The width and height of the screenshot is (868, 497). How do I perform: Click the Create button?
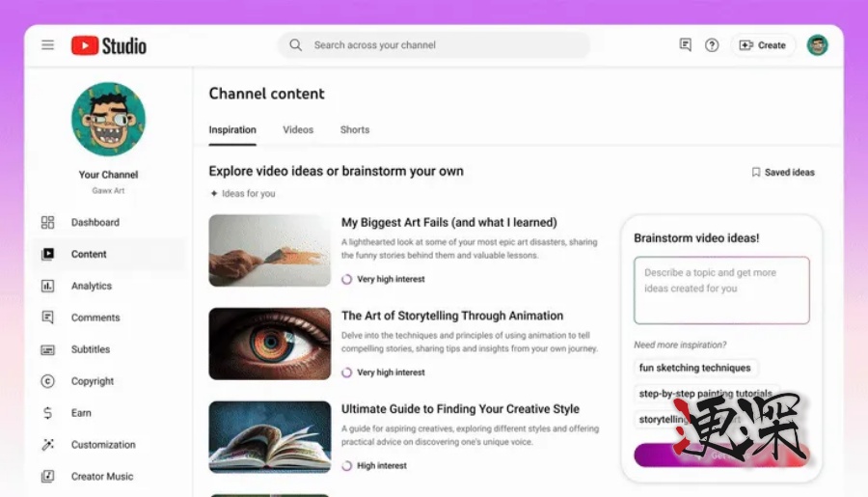point(762,45)
